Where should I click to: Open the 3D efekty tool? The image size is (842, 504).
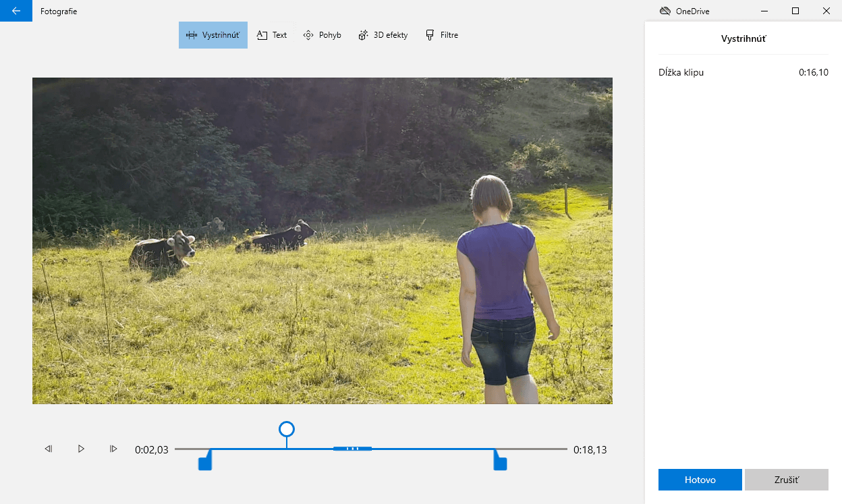383,35
